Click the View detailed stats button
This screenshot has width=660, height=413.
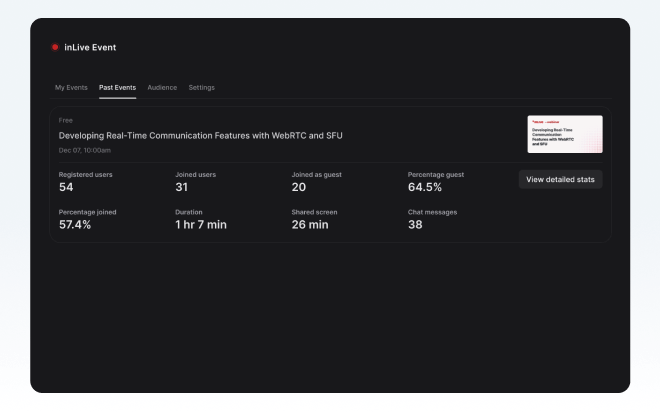coord(560,179)
